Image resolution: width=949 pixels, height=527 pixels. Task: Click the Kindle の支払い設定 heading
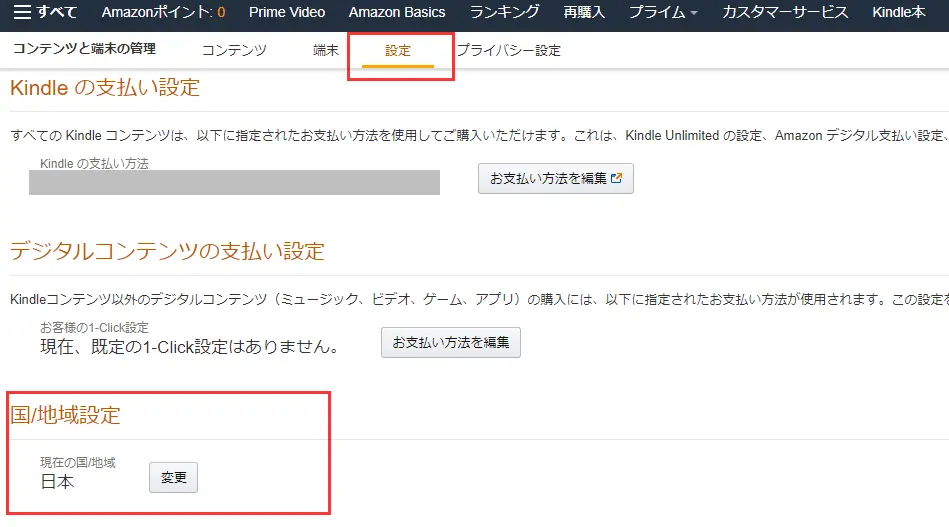(105, 88)
